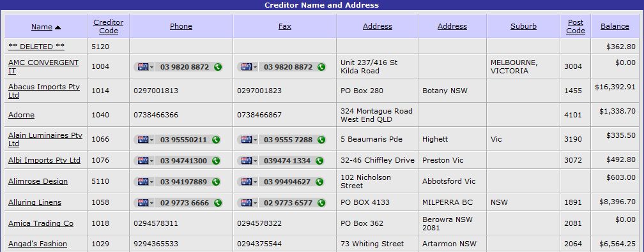Viewport: 644px width, 252px height.
Task: Click the green call icon for AMC Convergent phone
Action: coord(218,67)
